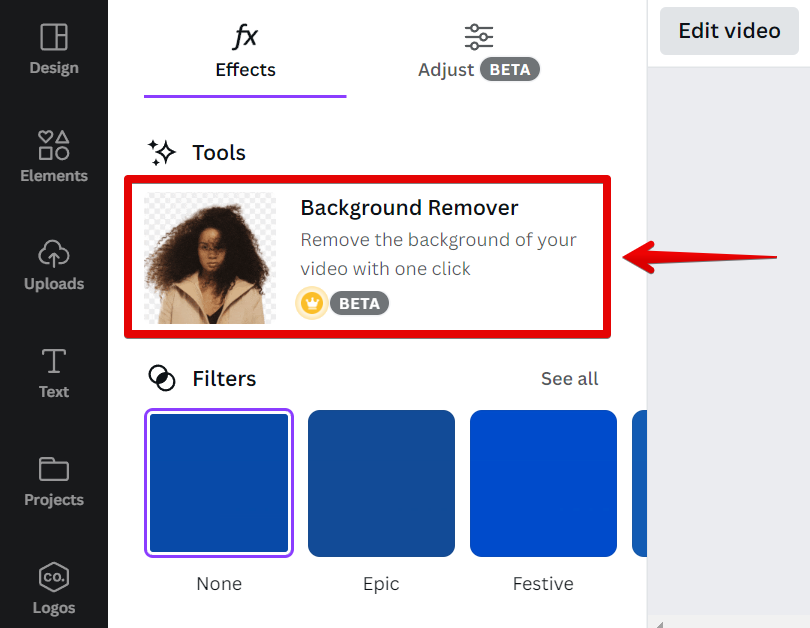The width and height of the screenshot is (810, 628).
Task: Click the Adjust sliders icon
Action: (478, 36)
